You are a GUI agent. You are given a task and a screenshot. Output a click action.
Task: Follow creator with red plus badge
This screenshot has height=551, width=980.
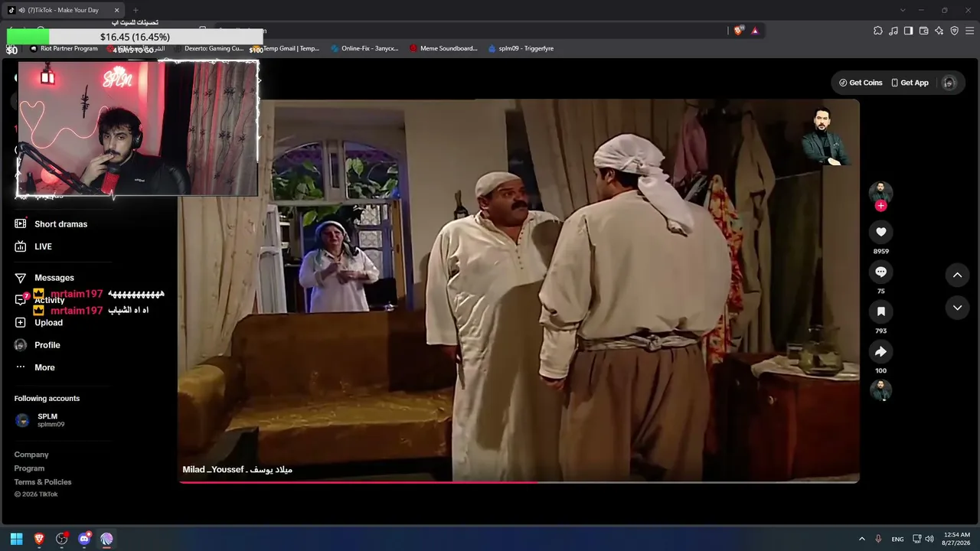[x=880, y=205]
